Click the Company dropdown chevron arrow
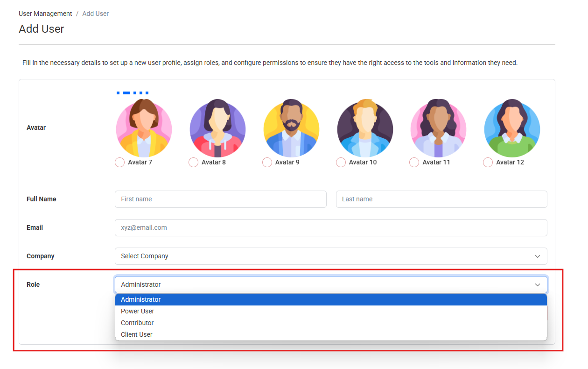 pos(538,256)
